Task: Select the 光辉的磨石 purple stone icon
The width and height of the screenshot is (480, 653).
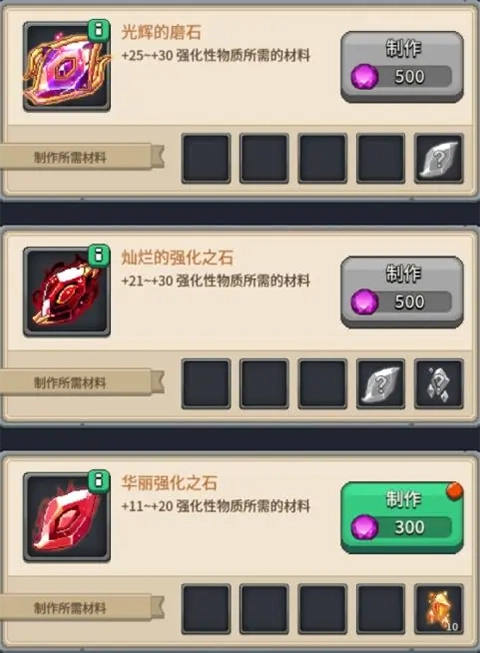Action: click(x=67, y=67)
